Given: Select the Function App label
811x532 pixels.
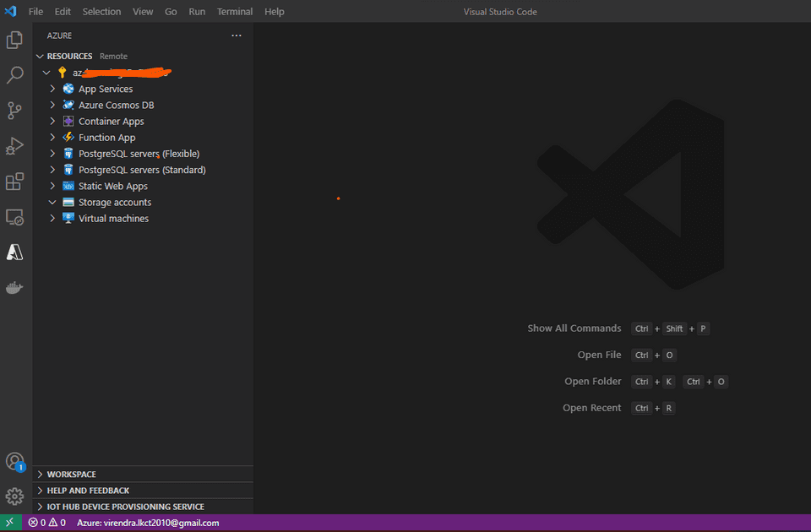Looking at the screenshot, I should [107, 138].
